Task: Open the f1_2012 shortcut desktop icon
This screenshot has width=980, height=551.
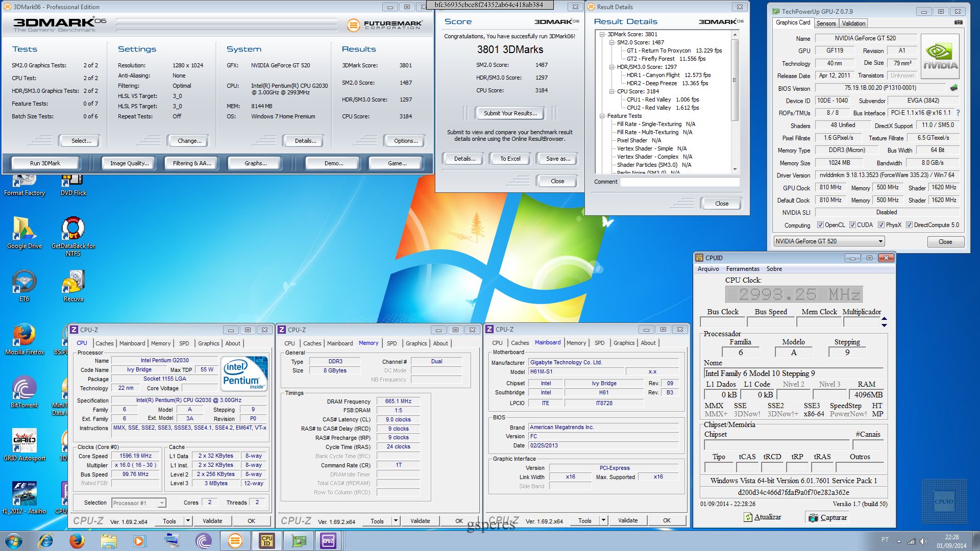Action: point(24,498)
